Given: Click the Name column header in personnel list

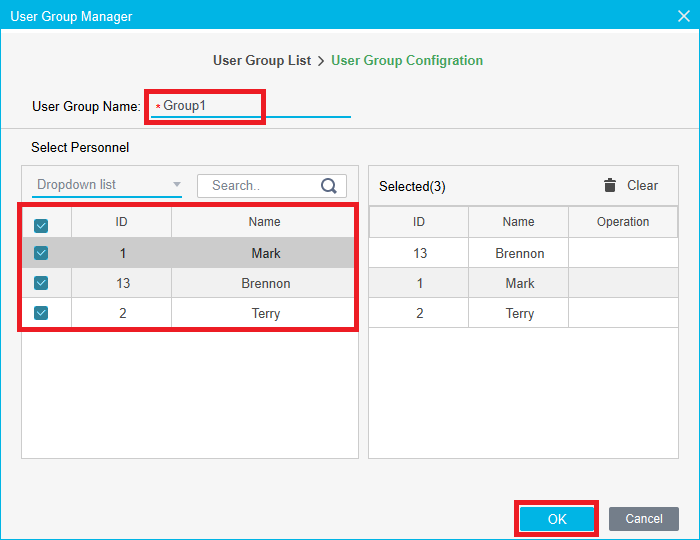Looking at the screenshot, I should 264,222.
